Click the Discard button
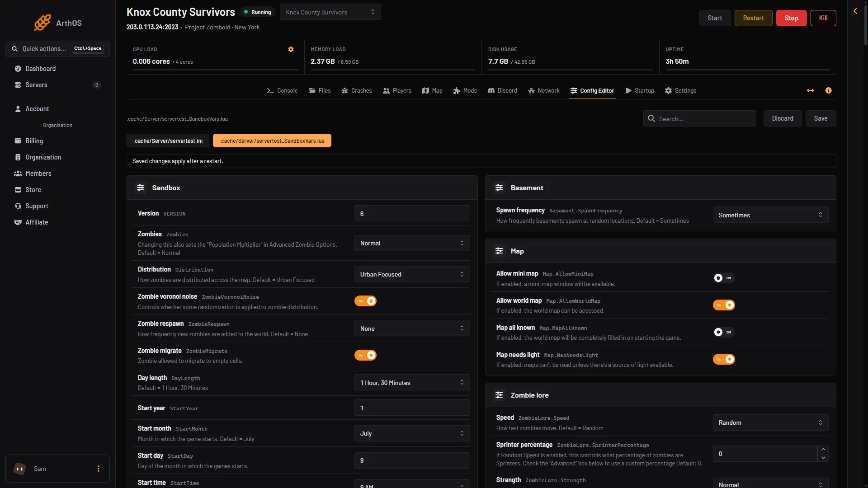 coord(783,118)
